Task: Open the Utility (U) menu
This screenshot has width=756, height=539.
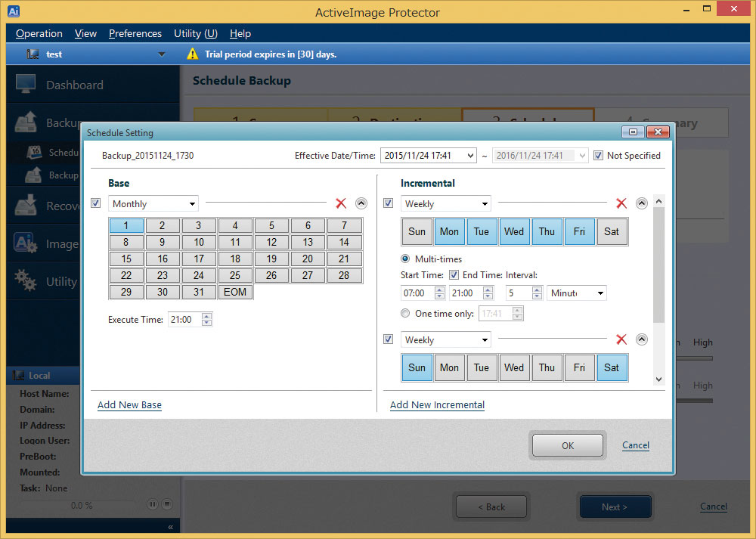Action: coord(196,33)
